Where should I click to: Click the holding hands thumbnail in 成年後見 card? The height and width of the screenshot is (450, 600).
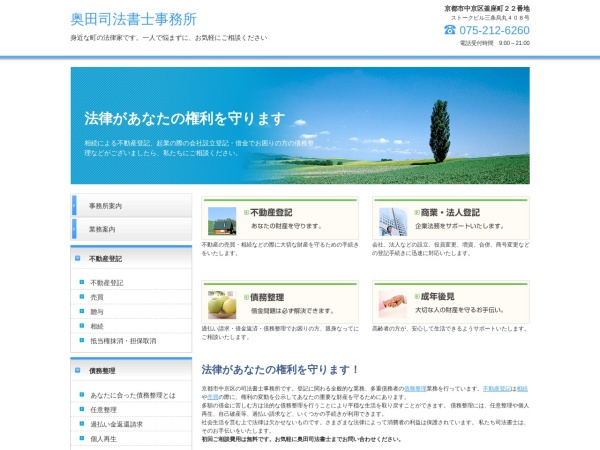coord(393,304)
